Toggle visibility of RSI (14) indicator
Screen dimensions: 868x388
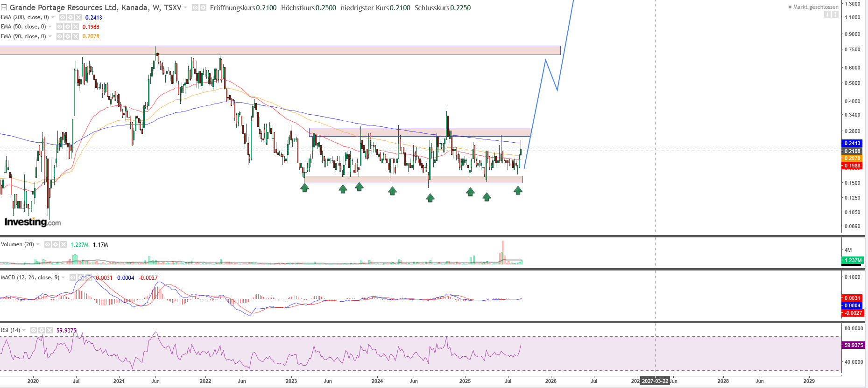point(34,330)
